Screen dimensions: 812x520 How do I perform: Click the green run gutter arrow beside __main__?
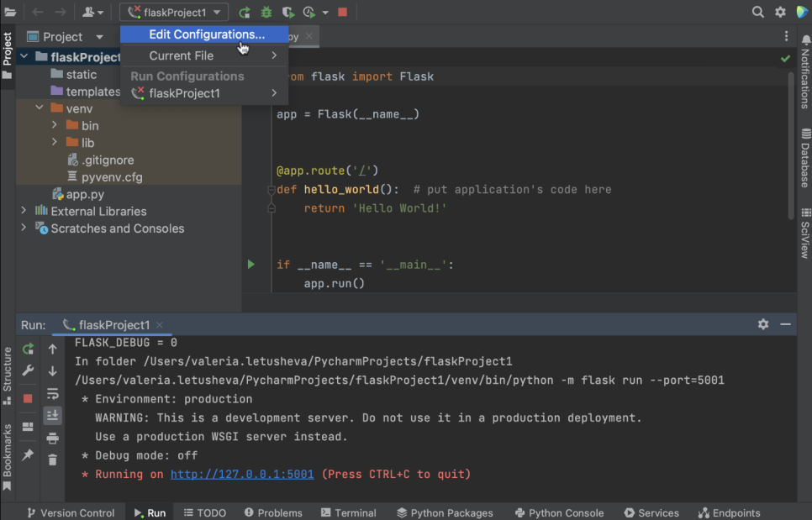pos(250,265)
